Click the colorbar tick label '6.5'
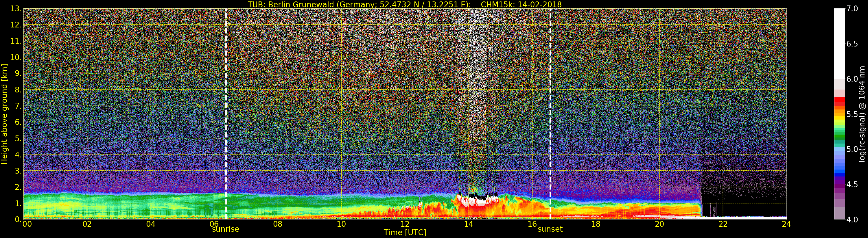The width and height of the screenshot is (868, 238). (852, 44)
